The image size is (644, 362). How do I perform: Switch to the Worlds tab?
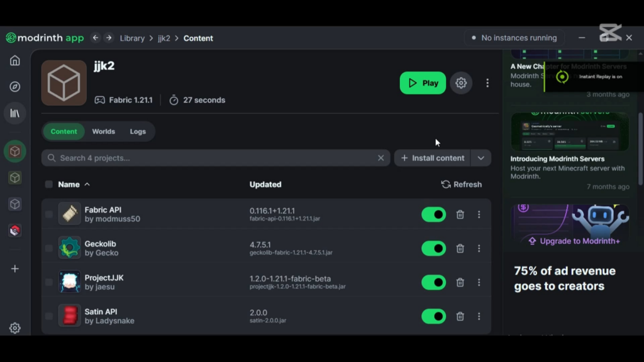[104, 132]
